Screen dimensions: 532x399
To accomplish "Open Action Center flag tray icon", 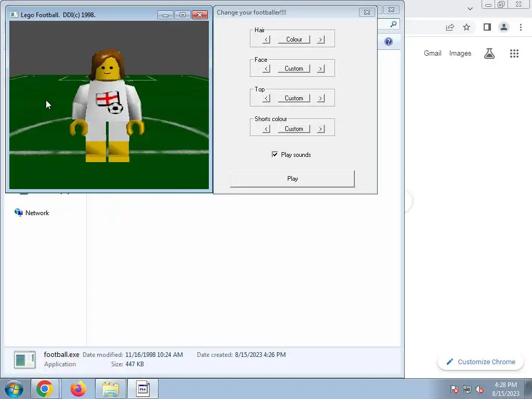I will click(x=455, y=389).
